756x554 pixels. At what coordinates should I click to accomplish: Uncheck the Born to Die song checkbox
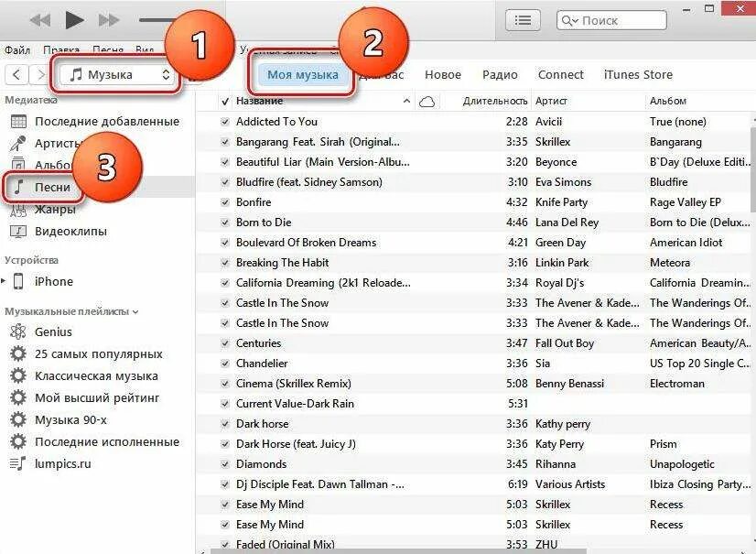224,223
